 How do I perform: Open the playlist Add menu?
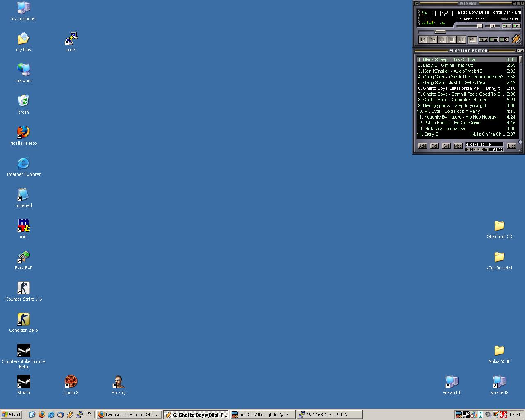(x=422, y=146)
